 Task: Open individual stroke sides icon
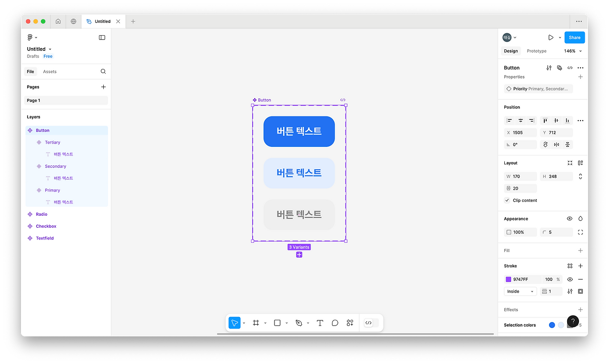(580, 291)
